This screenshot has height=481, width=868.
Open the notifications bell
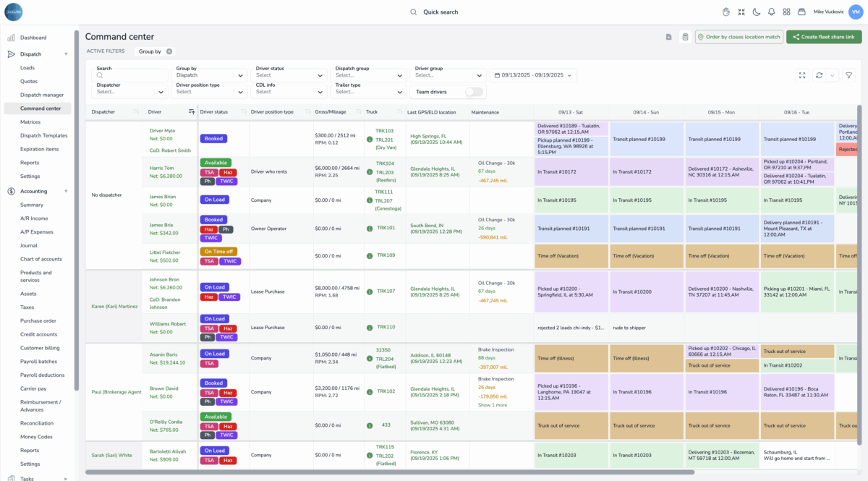[771, 12]
